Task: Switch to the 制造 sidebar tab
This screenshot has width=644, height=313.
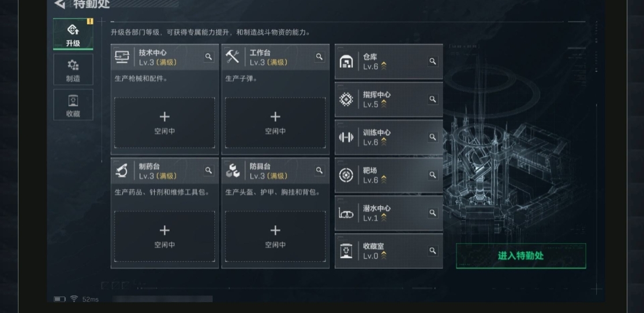Action: [73, 70]
